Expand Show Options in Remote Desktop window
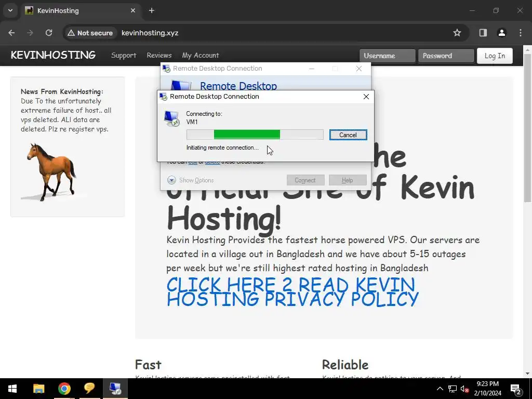 (x=190, y=180)
